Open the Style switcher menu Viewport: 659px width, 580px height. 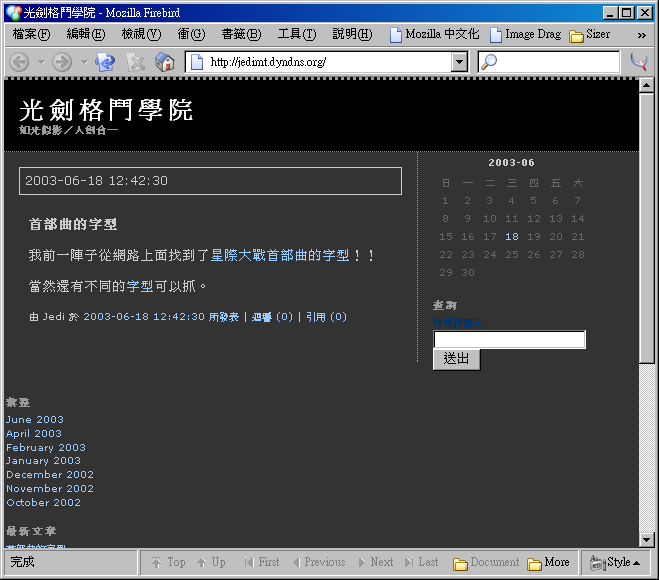[x=615, y=562]
